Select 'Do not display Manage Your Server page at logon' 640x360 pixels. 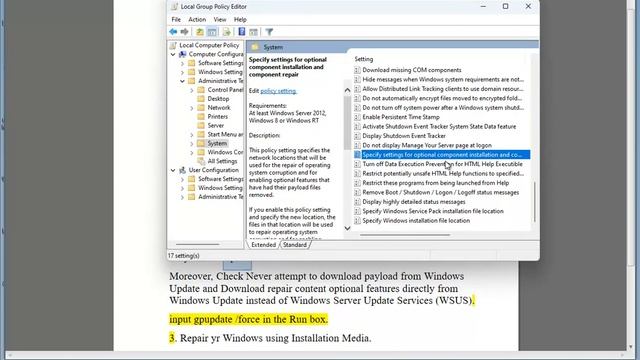[427, 145]
